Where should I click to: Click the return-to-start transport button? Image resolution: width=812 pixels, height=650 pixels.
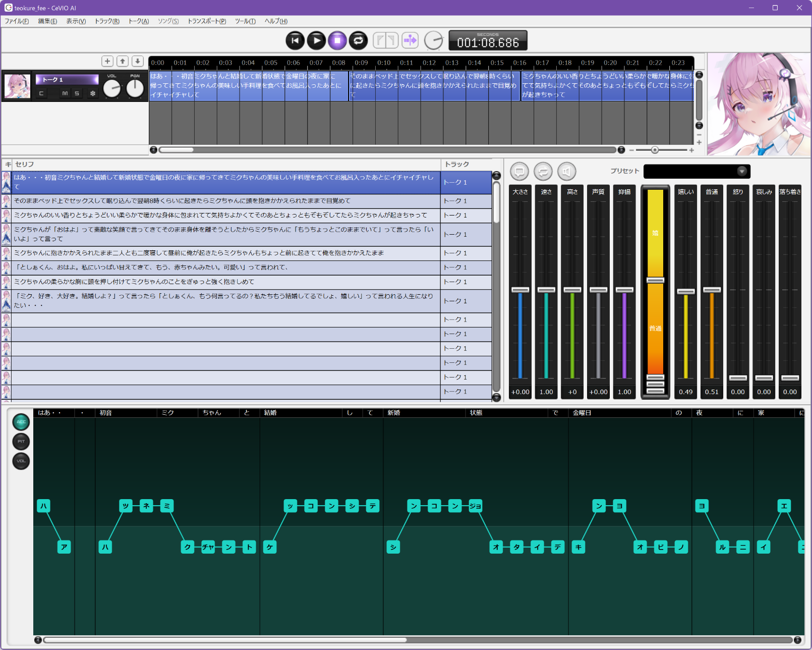pyautogui.click(x=295, y=40)
